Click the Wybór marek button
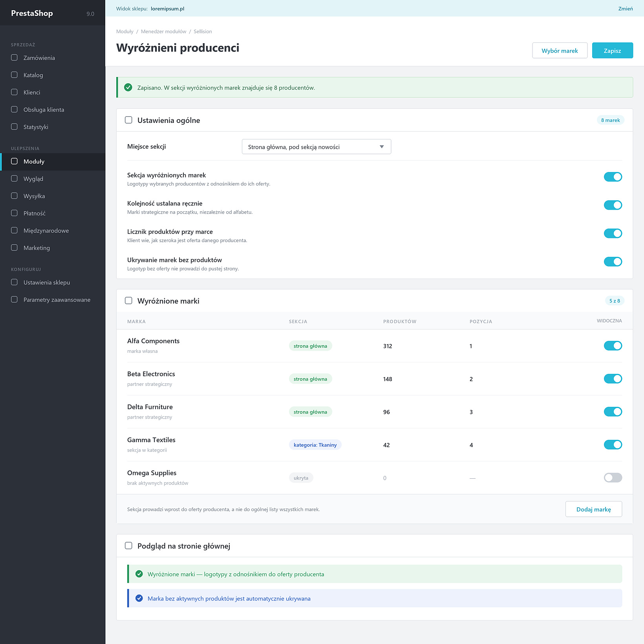Image resolution: width=644 pixels, height=644 pixels. click(560, 51)
